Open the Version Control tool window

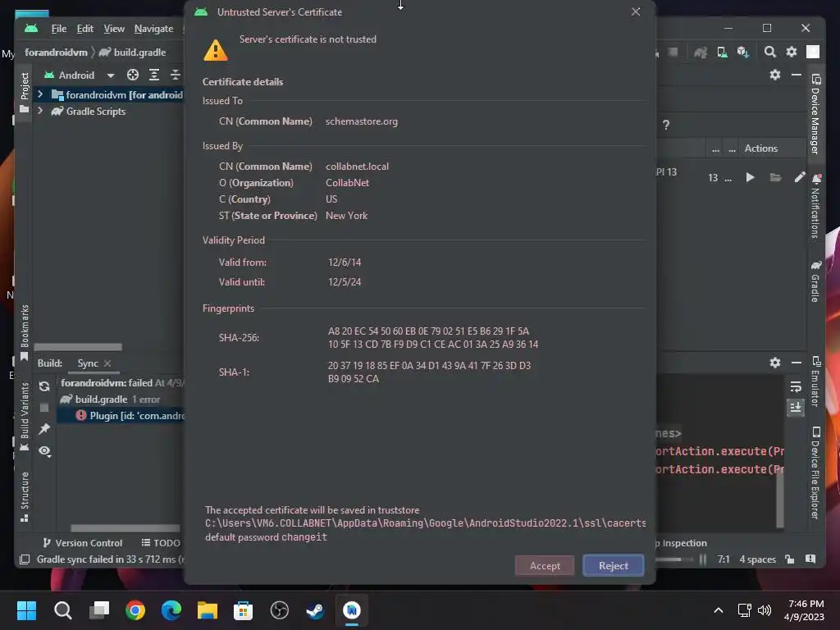(x=83, y=543)
